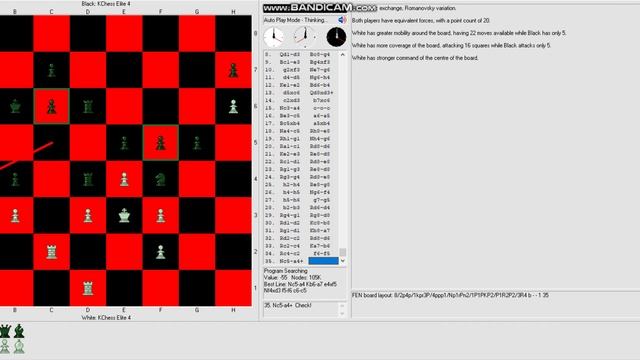640x360 pixels.
Task: Select the black pawn on g5
Action: click(197, 143)
